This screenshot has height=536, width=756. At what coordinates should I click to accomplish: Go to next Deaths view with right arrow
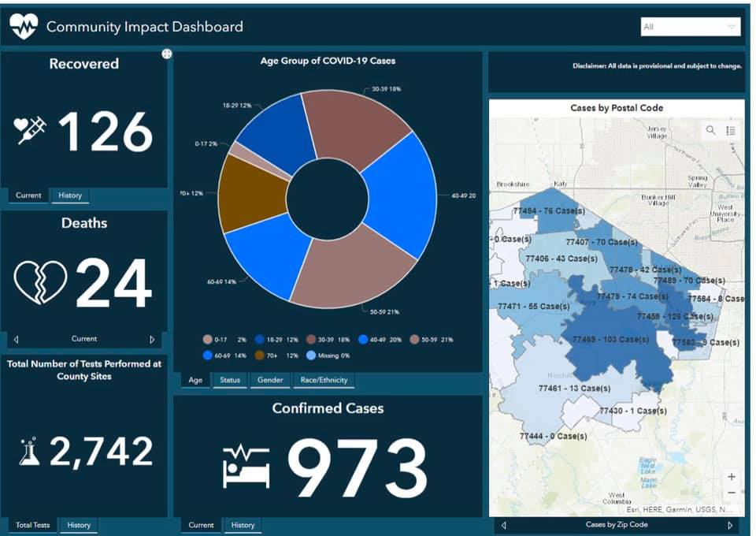click(x=152, y=340)
